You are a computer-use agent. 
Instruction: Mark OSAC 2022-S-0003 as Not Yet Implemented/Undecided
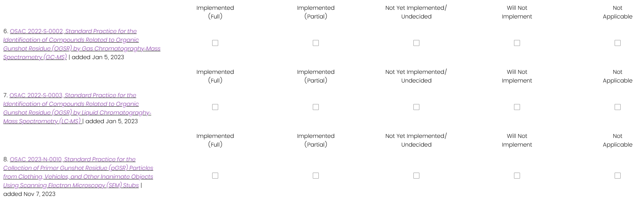[x=416, y=107]
